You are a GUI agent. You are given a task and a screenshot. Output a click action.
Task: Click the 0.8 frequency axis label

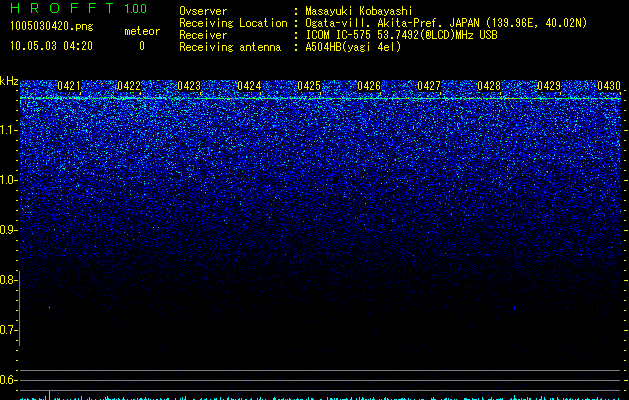click(7, 280)
